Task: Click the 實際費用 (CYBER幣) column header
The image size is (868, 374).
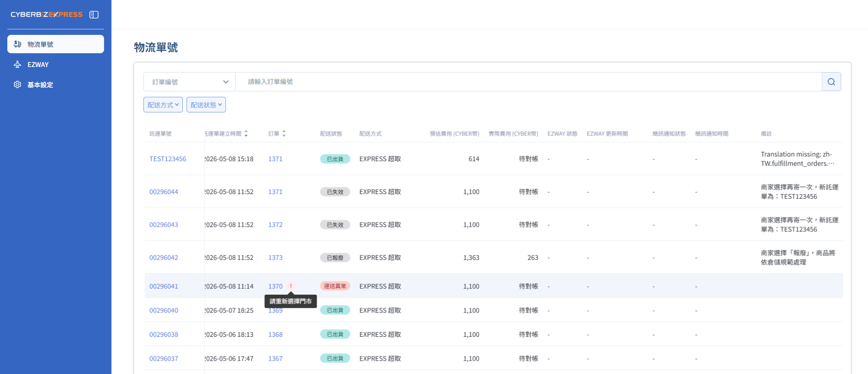Action: (513, 134)
